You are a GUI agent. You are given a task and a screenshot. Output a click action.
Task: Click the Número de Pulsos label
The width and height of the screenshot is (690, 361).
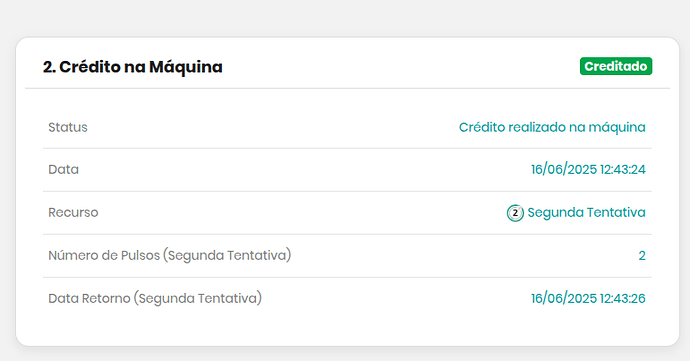(x=104, y=255)
